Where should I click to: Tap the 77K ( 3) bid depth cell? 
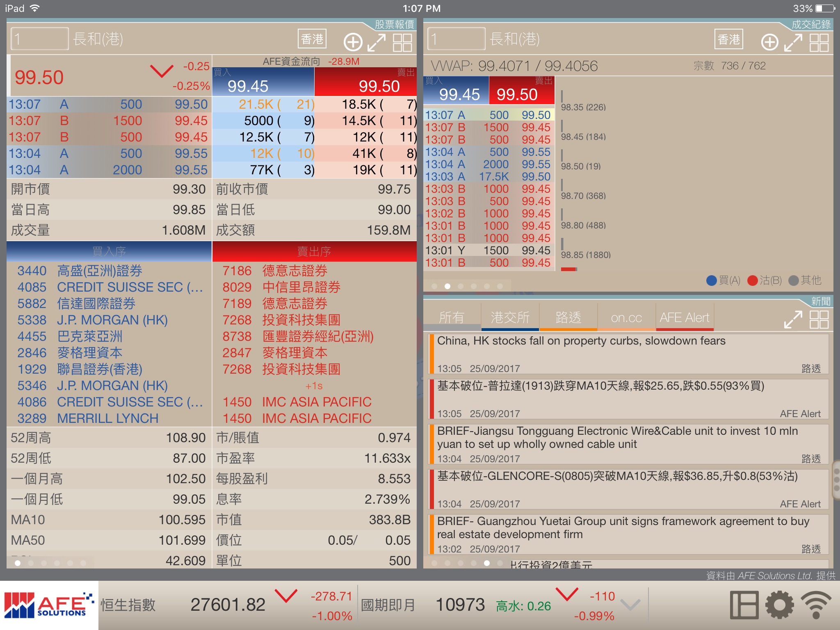click(x=263, y=170)
